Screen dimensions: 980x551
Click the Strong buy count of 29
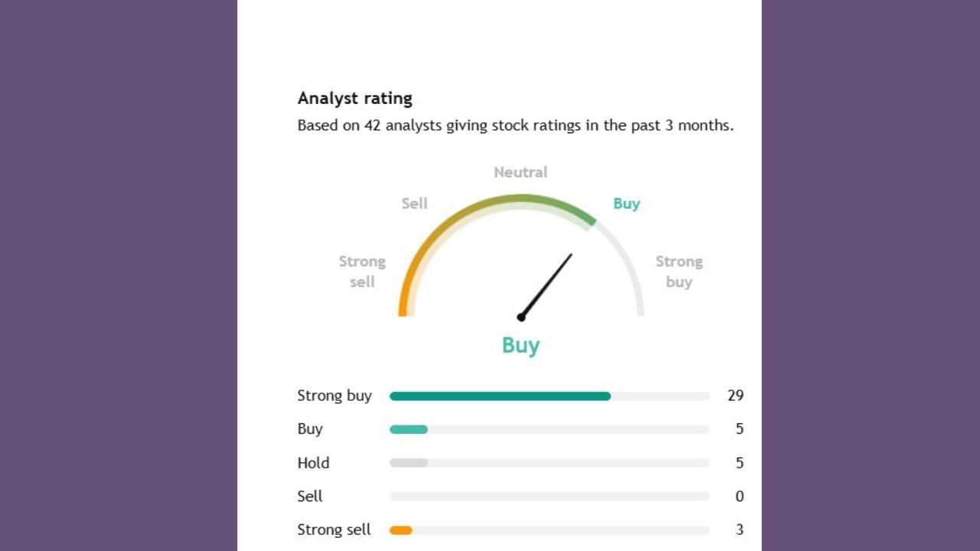(x=735, y=396)
